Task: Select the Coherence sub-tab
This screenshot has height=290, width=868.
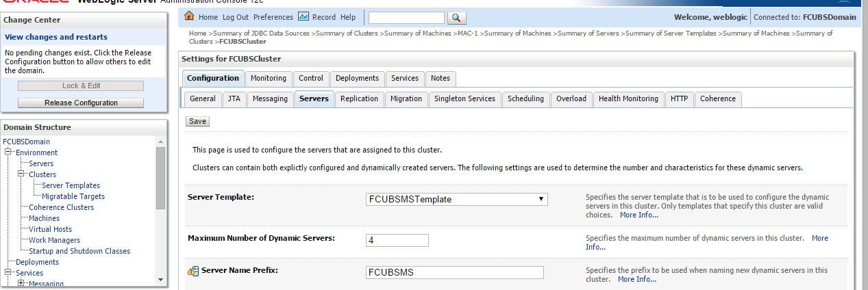Action: coord(718,98)
